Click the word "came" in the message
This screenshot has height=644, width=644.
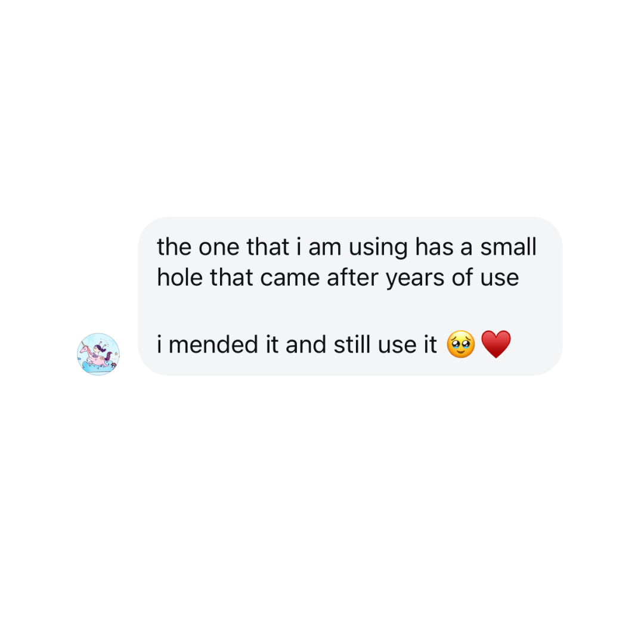[x=290, y=278]
